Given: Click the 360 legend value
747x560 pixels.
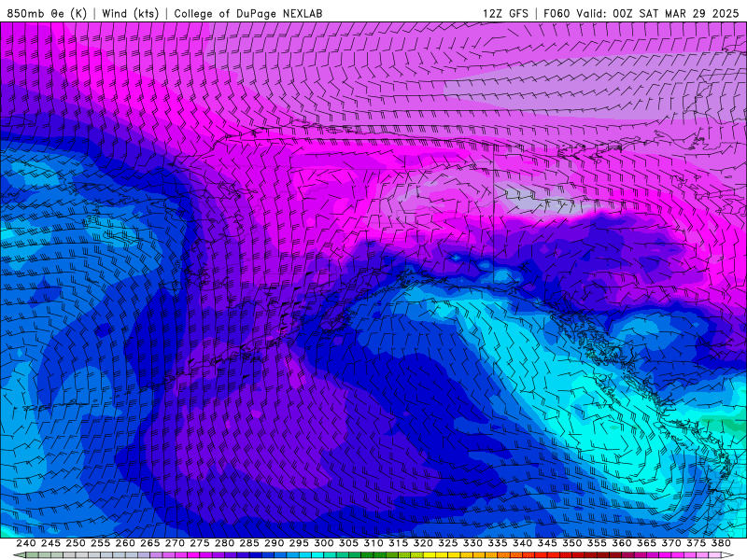Looking at the screenshot, I should click(621, 543).
